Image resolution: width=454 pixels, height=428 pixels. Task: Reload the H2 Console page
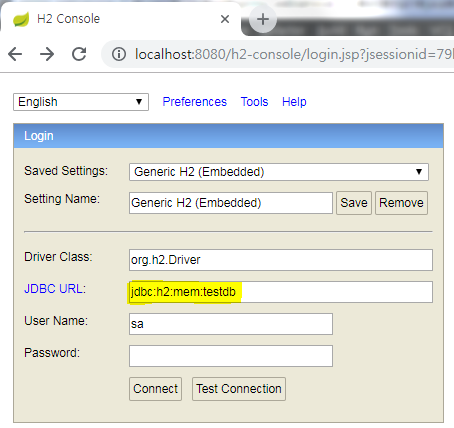click(79, 54)
